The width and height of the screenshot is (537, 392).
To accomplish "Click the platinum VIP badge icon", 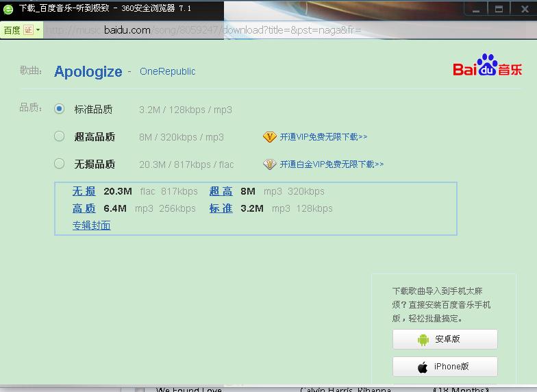I will 269,164.
